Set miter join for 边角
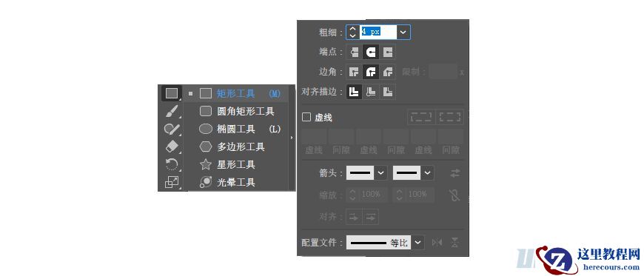 click(355, 72)
